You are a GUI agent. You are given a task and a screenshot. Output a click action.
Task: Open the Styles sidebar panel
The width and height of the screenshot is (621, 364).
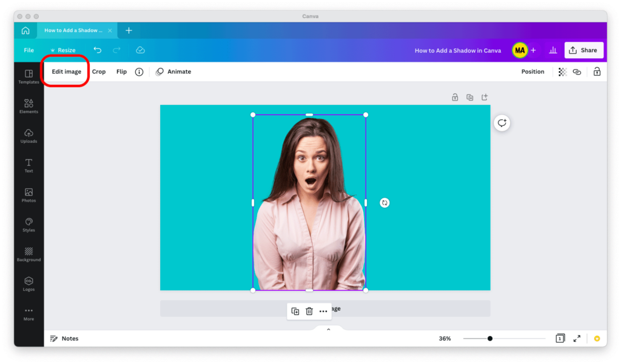pyautogui.click(x=29, y=225)
